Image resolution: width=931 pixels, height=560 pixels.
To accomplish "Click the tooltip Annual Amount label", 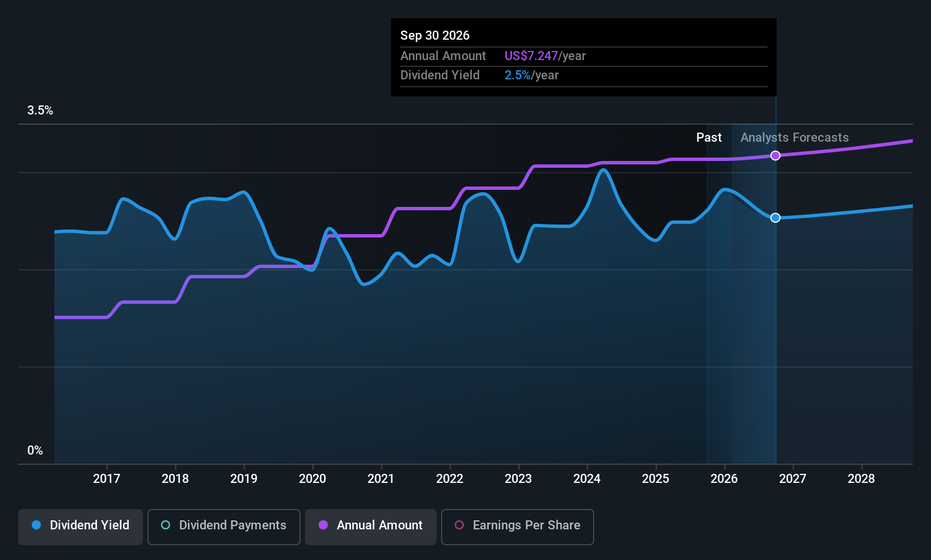I will coord(443,56).
